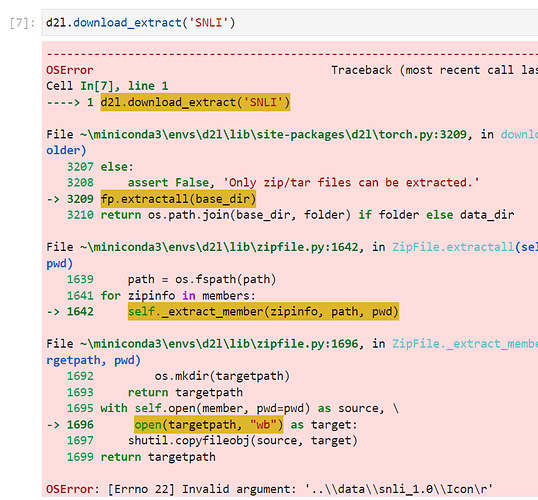Click the highlighted d2l.download_extract('SNLI') traceback line

tap(195, 102)
